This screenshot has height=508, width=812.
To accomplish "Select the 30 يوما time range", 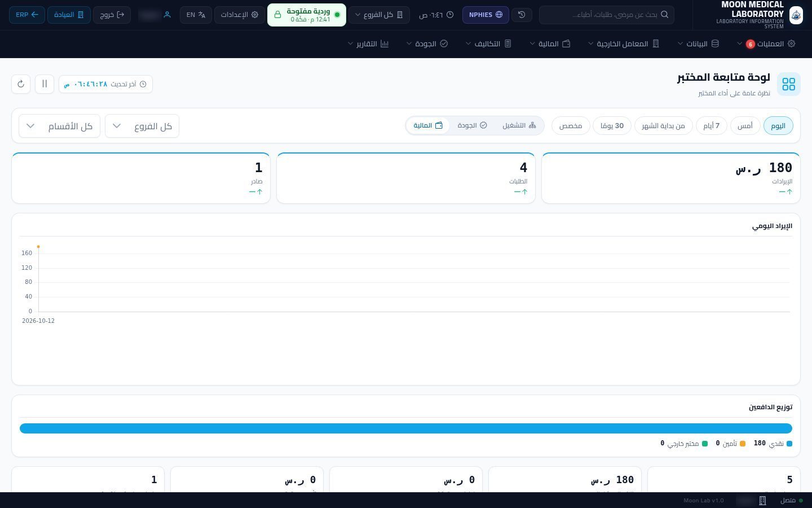I will tap(612, 125).
